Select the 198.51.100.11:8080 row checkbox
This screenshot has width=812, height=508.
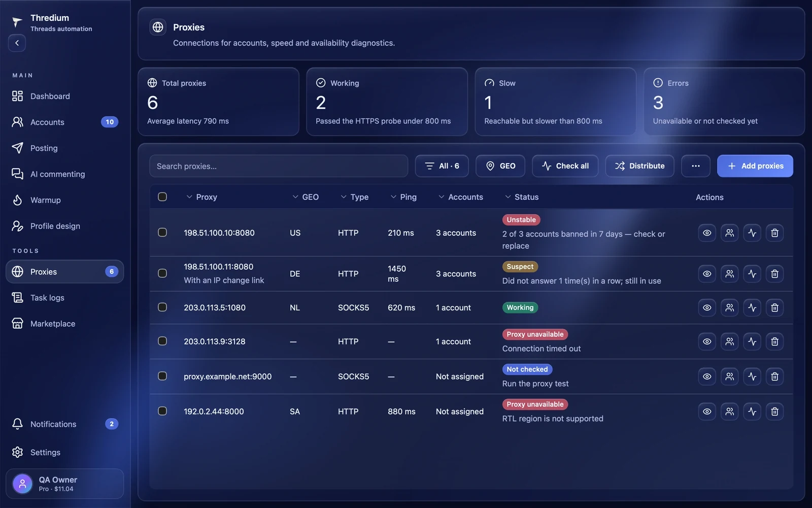pos(162,273)
